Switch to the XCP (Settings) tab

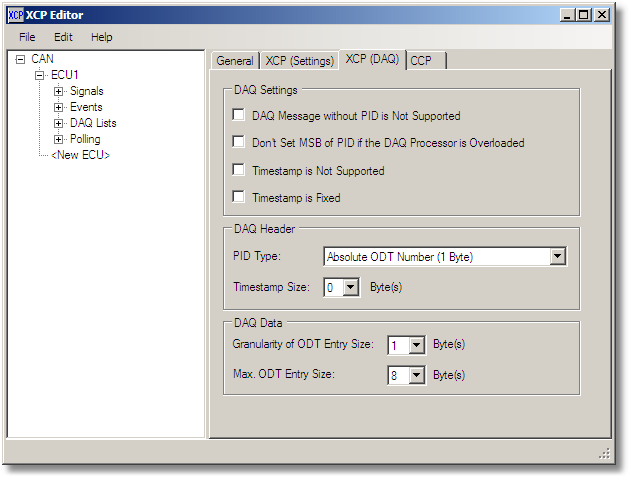click(299, 61)
